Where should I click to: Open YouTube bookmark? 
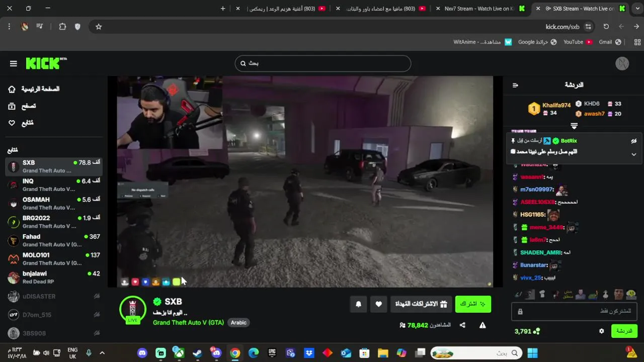coord(578,42)
